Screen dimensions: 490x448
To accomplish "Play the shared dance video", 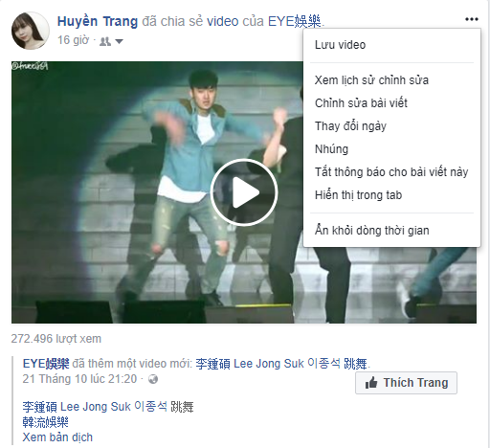I will coord(244,192).
